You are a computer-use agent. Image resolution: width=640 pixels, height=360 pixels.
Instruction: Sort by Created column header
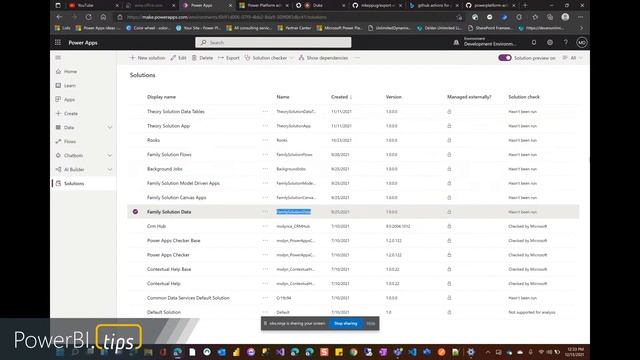341,97
